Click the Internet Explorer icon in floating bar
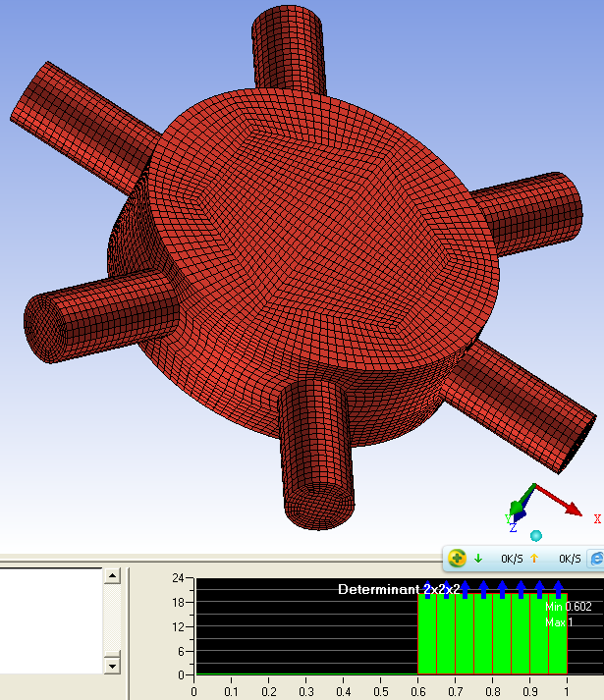604x700 pixels. click(595, 559)
